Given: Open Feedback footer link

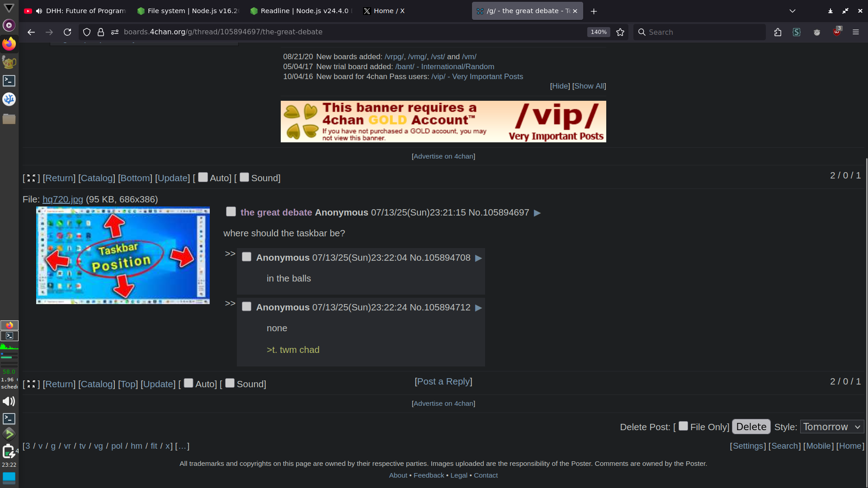Looking at the screenshot, I should click(x=429, y=475).
